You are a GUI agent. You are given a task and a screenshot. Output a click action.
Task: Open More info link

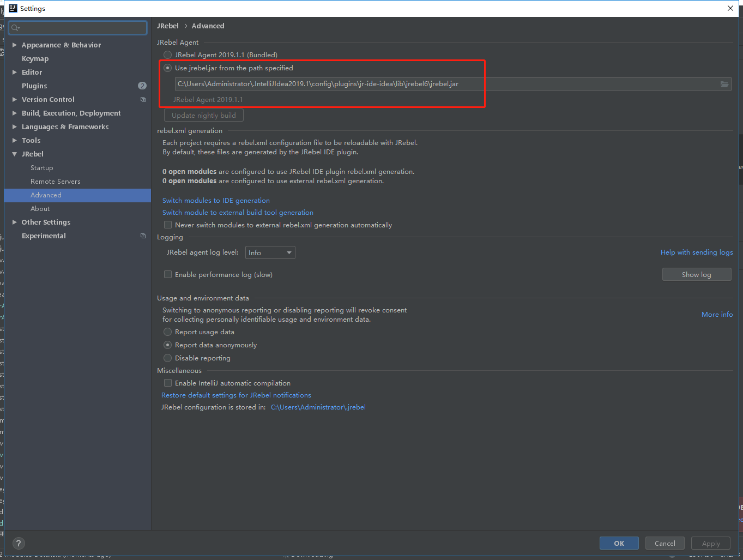point(717,314)
